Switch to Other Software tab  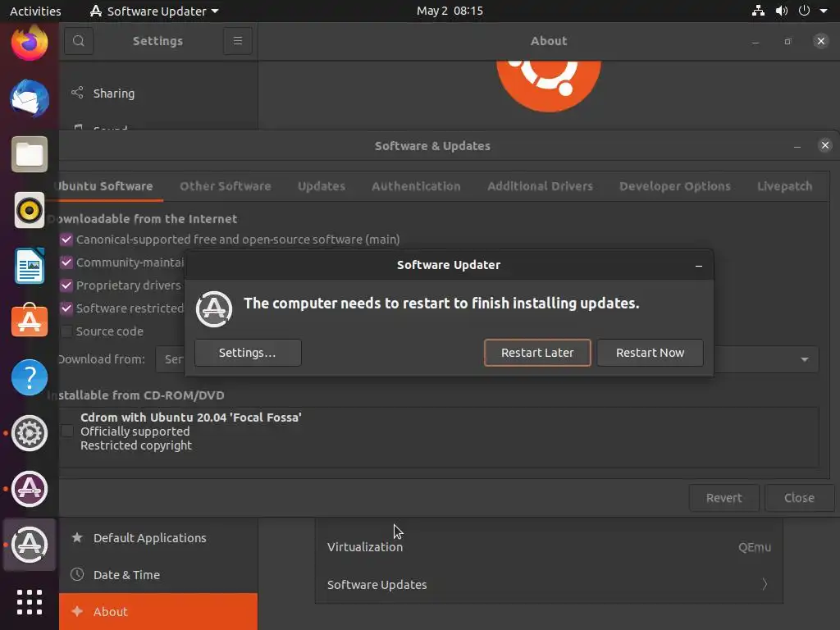click(226, 186)
